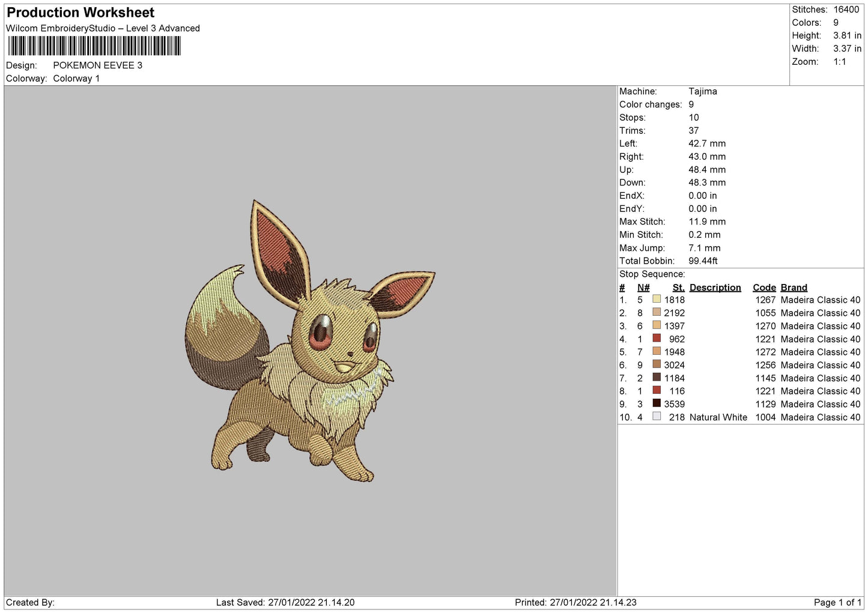Click the color swatch for stop 5 code 1272

[657, 351]
